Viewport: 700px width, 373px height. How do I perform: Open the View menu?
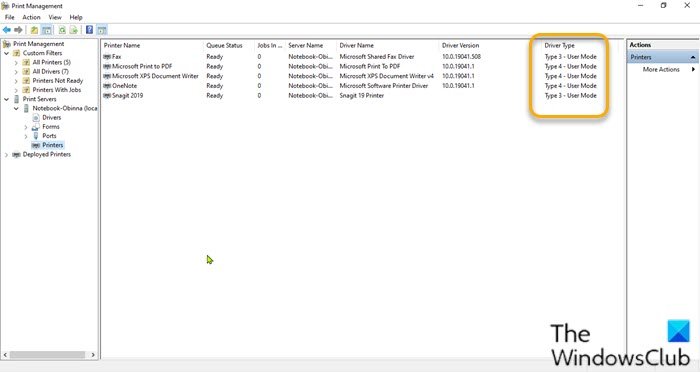pyautogui.click(x=55, y=17)
